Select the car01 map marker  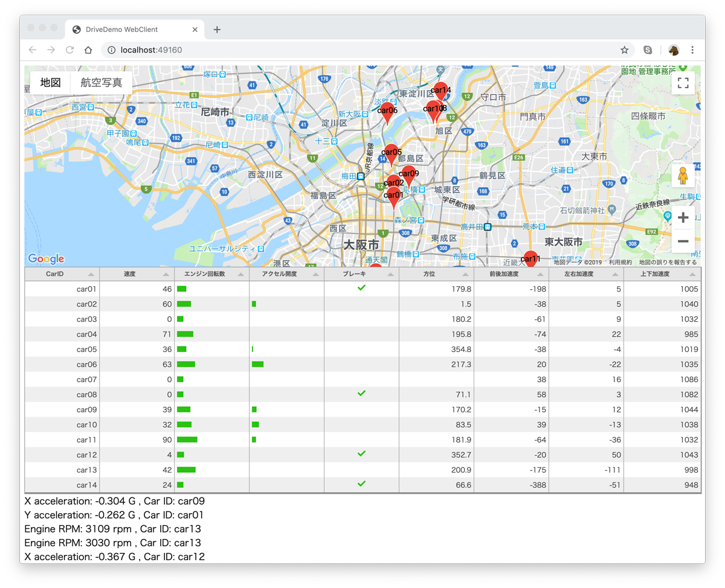pos(393,198)
